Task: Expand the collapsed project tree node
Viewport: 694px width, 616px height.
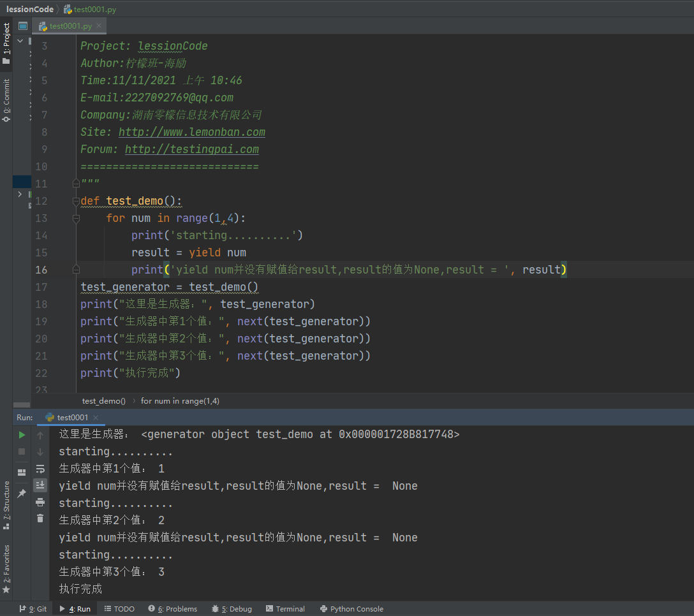Action: [20, 194]
